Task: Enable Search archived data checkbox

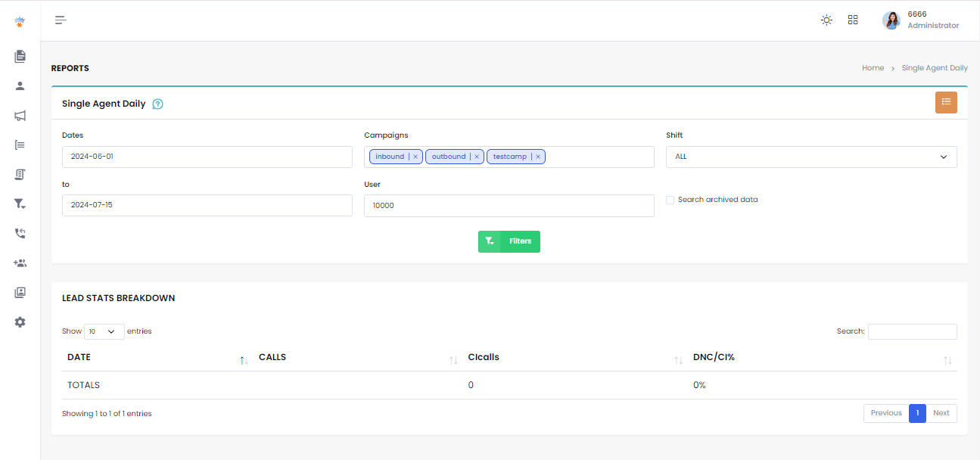Action: click(670, 200)
